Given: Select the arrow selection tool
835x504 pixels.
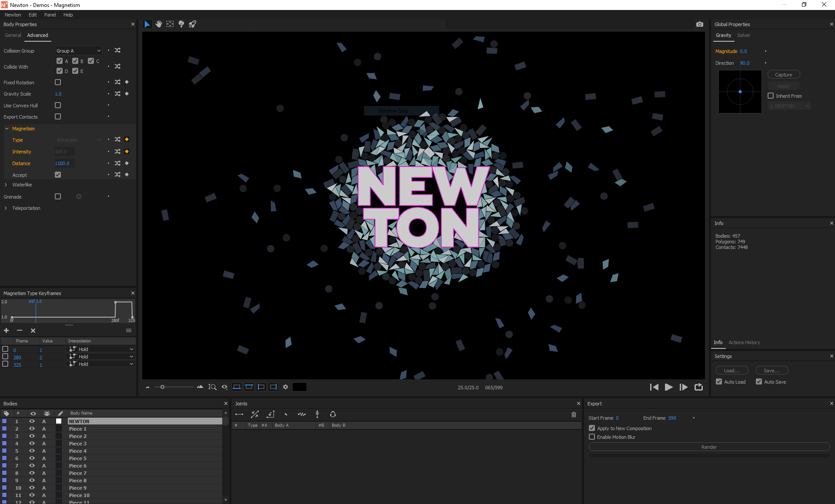Looking at the screenshot, I should pyautogui.click(x=147, y=24).
